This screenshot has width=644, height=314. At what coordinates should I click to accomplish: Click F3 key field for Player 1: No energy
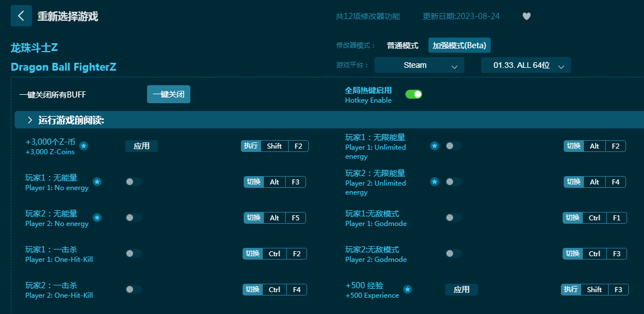coord(296,182)
